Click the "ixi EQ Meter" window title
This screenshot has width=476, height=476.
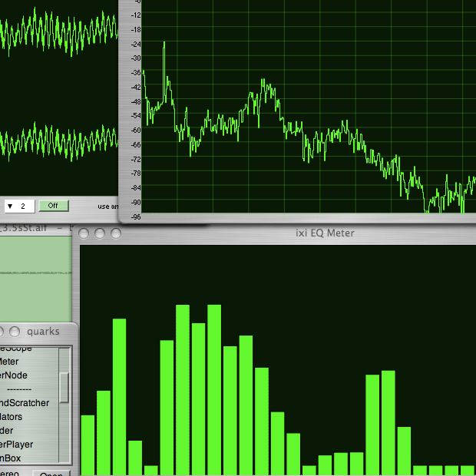click(x=325, y=233)
